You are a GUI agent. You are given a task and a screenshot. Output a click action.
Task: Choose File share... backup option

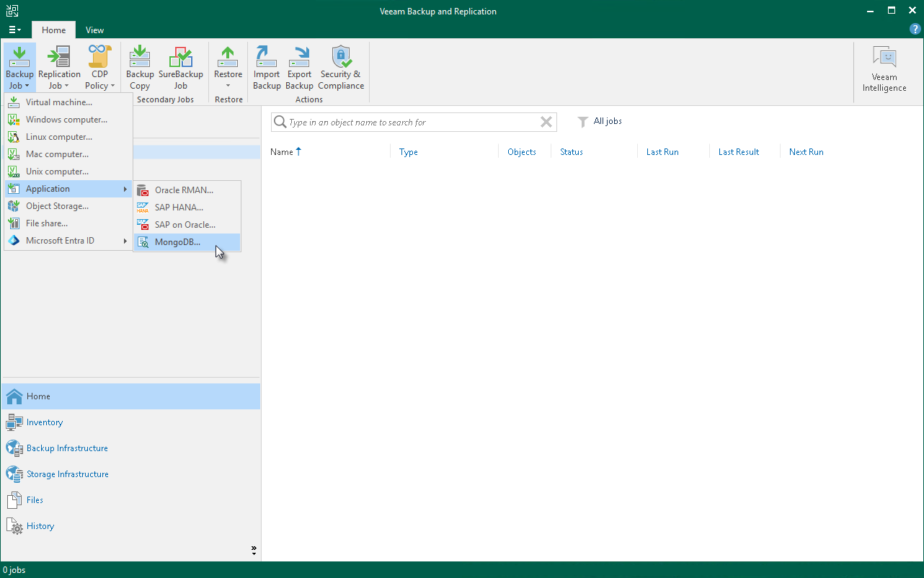pyautogui.click(x=68, y=223)
